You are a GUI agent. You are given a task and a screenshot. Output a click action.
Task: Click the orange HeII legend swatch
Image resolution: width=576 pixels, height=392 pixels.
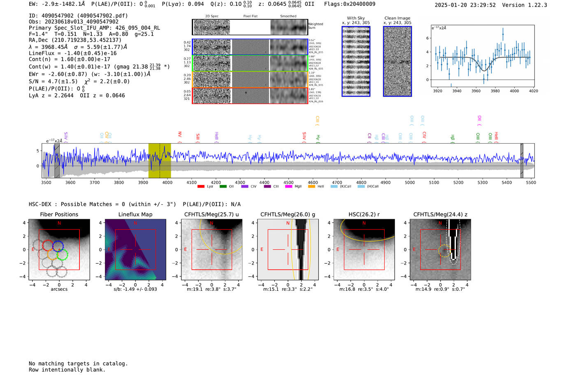pos(311,186)
